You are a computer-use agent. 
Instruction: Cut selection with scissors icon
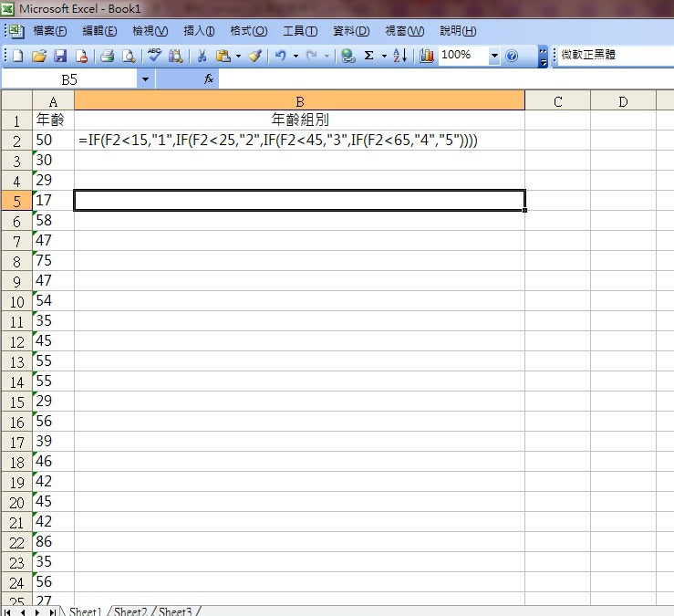pos(202,56)
